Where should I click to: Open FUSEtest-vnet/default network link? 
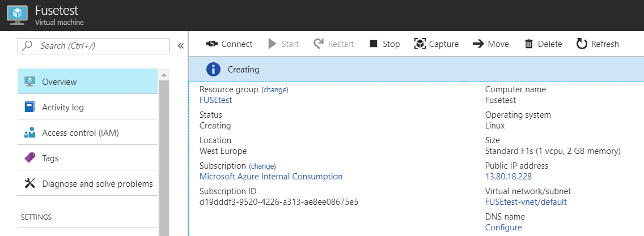pyautogui.click(x=526, y=202)
